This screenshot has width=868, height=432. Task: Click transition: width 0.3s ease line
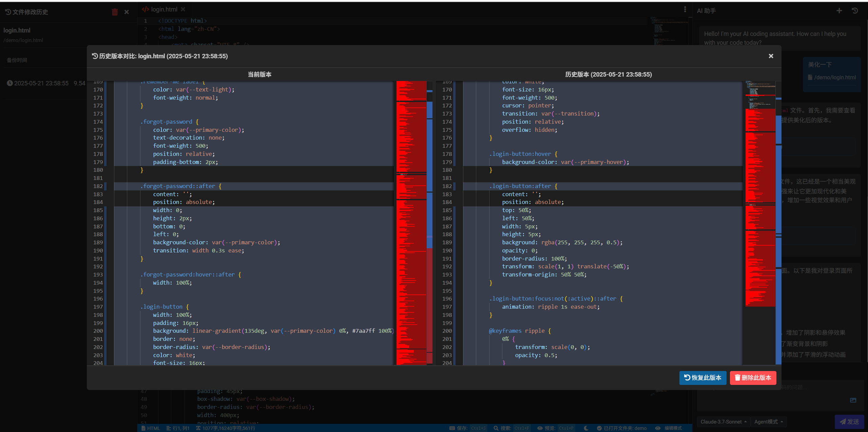tap(198, 250)
